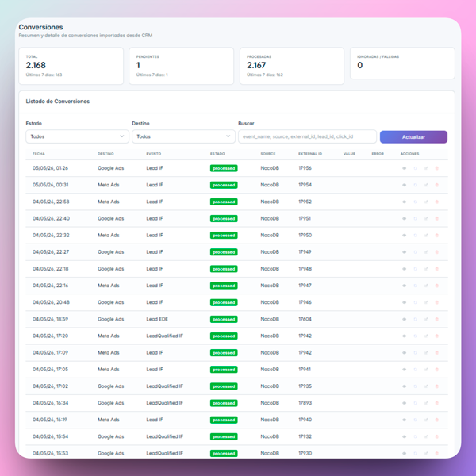Click external ID 17893
Viewport: 476px width, 476px height.
click(x=305, y=403)
